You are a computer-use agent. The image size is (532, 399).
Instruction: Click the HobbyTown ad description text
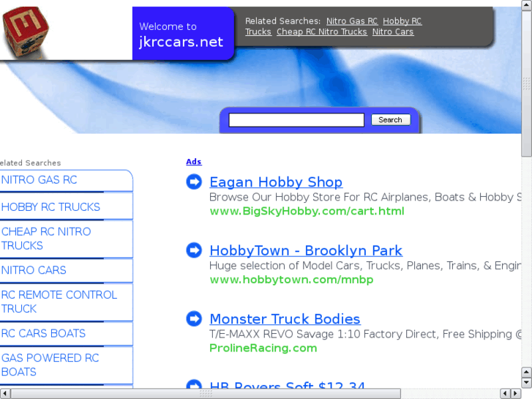[x=365, y=265]
